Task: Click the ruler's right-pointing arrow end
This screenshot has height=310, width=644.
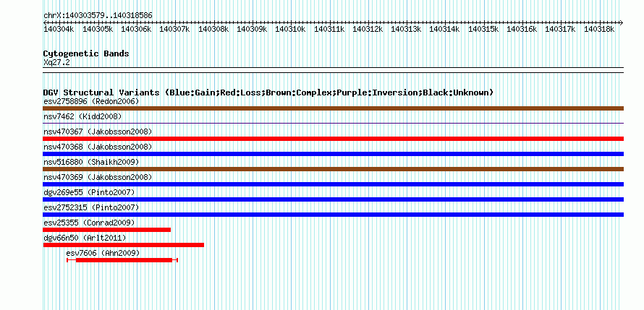Action: (621, 22)
